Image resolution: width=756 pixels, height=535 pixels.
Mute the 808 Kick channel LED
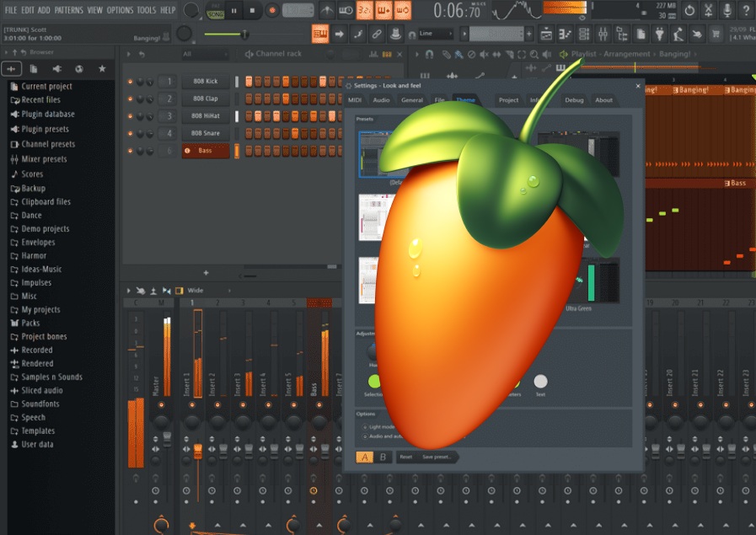tap(130, 82)
